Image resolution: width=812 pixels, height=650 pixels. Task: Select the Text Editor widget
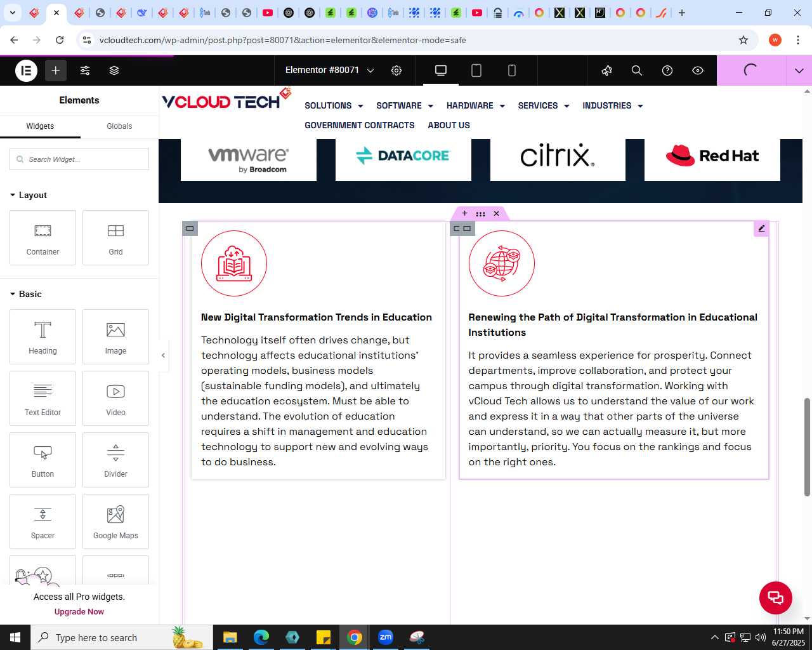[x=43, y=398]
